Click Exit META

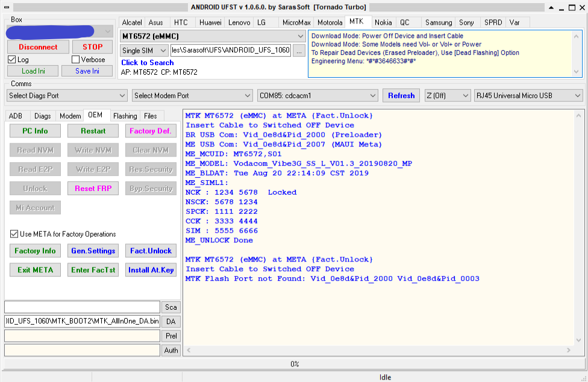tap(36, 270)
